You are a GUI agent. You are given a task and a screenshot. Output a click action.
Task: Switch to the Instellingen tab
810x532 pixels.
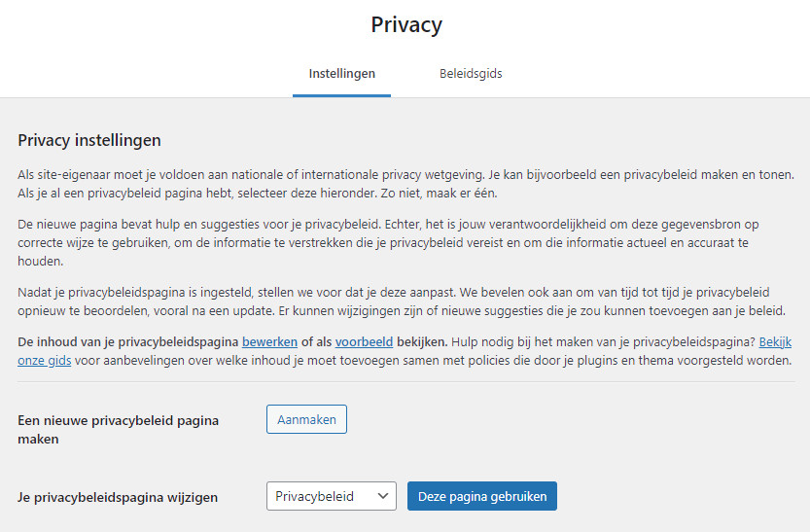[x=341, y=74]
